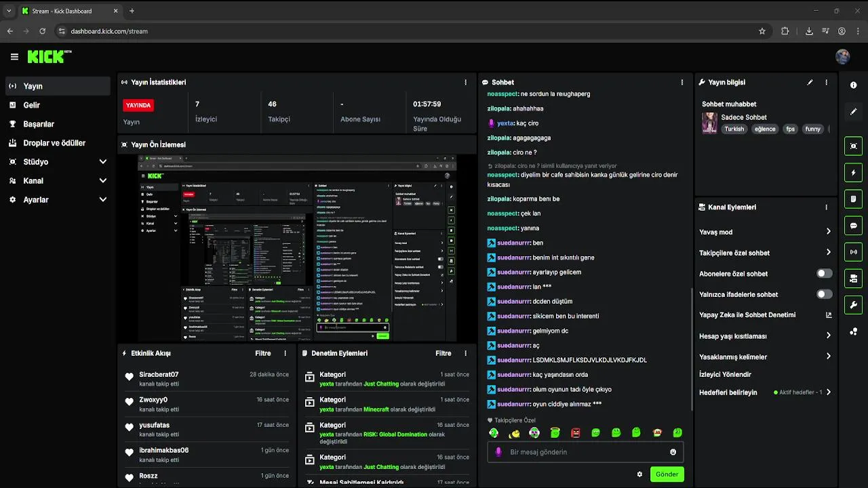Open Yayın İstatistikleri three-dot menu

pos(465,82)
